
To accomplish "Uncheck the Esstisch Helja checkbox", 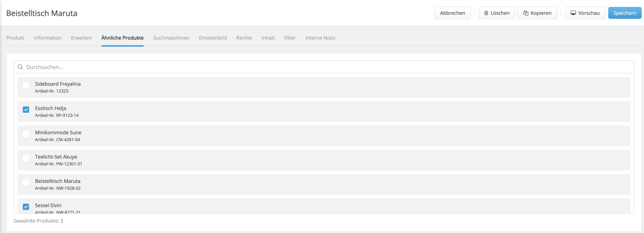I will coord(26,110).
